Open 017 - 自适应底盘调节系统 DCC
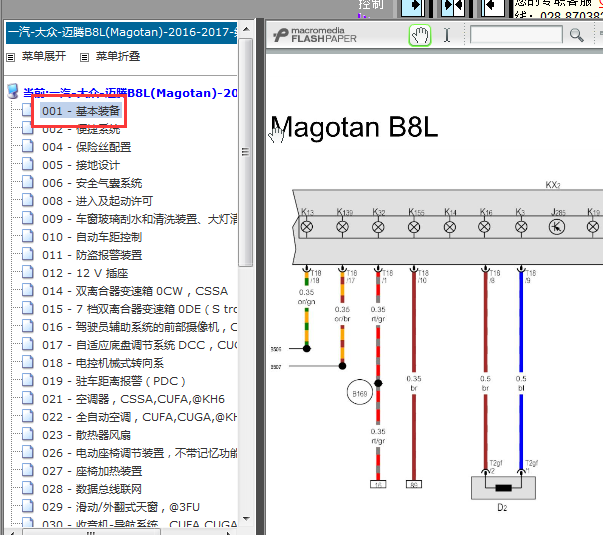Viewport: 603px width, 535px height. point(139,345)
